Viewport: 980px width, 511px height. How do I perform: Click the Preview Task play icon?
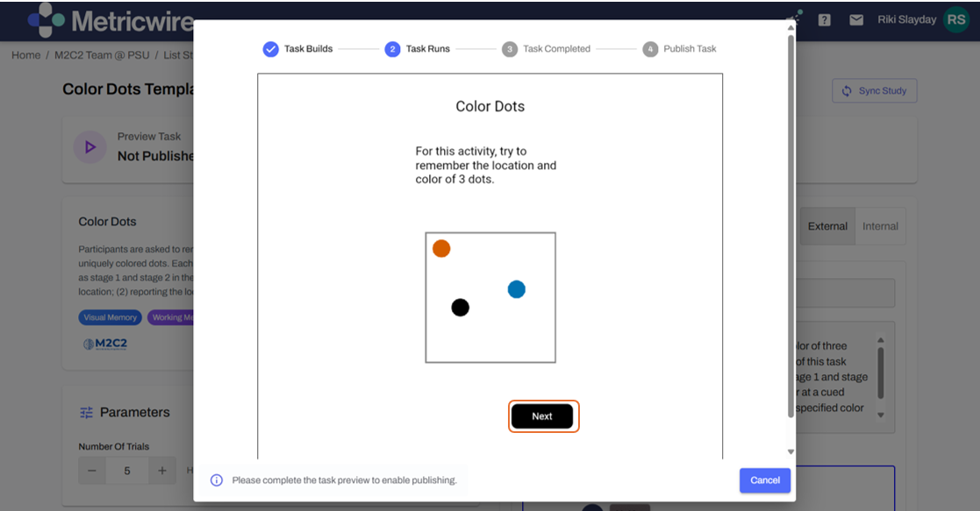[89, 147]
